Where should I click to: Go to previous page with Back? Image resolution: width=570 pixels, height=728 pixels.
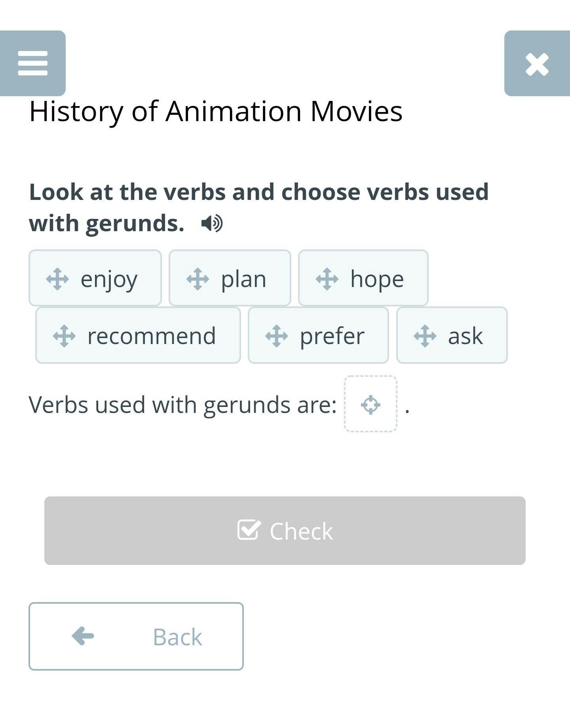click(136, 637)
